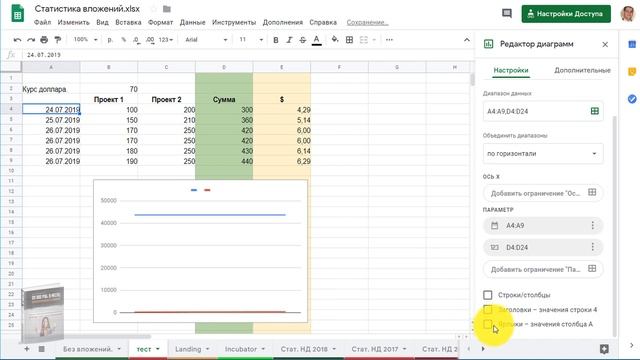The height and width of the screenshot is (360, 640).
Task: Open comments history icon
Action: pos(507,13)
